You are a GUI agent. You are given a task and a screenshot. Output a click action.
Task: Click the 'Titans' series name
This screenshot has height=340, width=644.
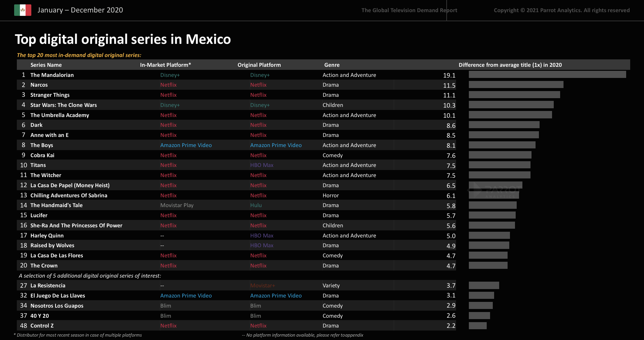38,165
